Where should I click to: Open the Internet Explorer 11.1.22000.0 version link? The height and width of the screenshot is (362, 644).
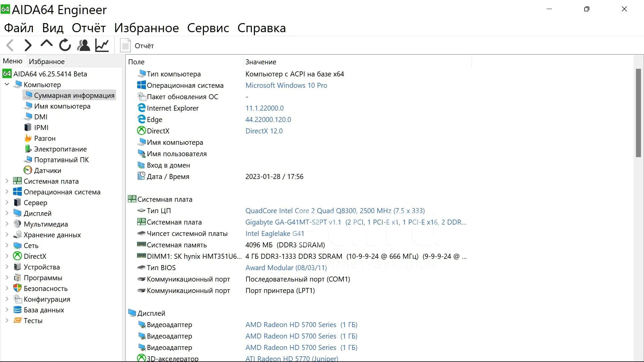pos(264,108)
